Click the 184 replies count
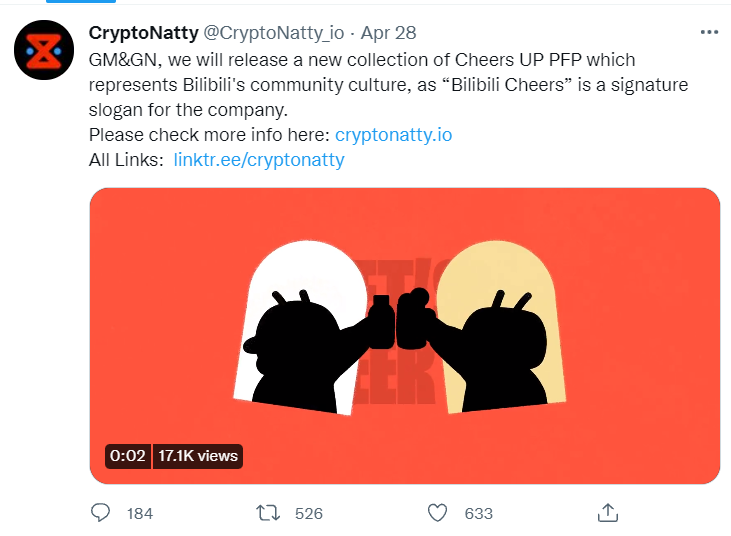Screen dimensions: 731x536 coord(140,513)
